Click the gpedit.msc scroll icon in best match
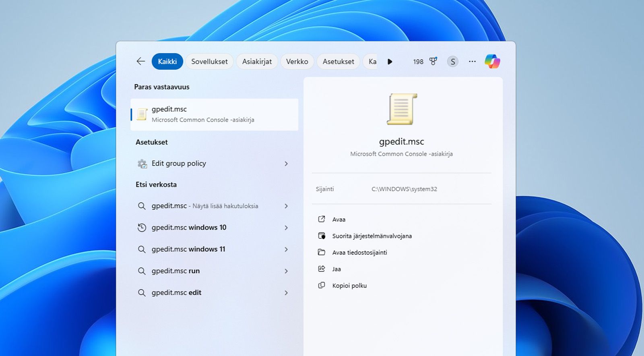This screenshot has width=644, height=356. (142, 114)
